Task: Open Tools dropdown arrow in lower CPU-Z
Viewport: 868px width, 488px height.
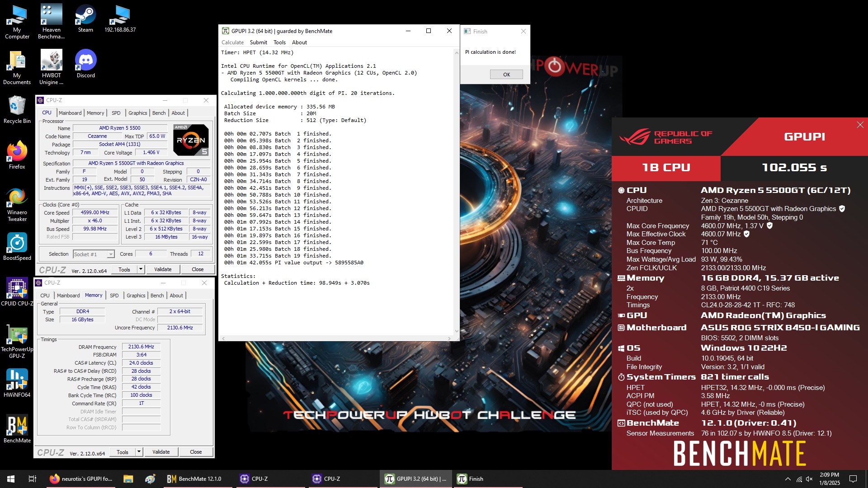Action: [139, 452]
